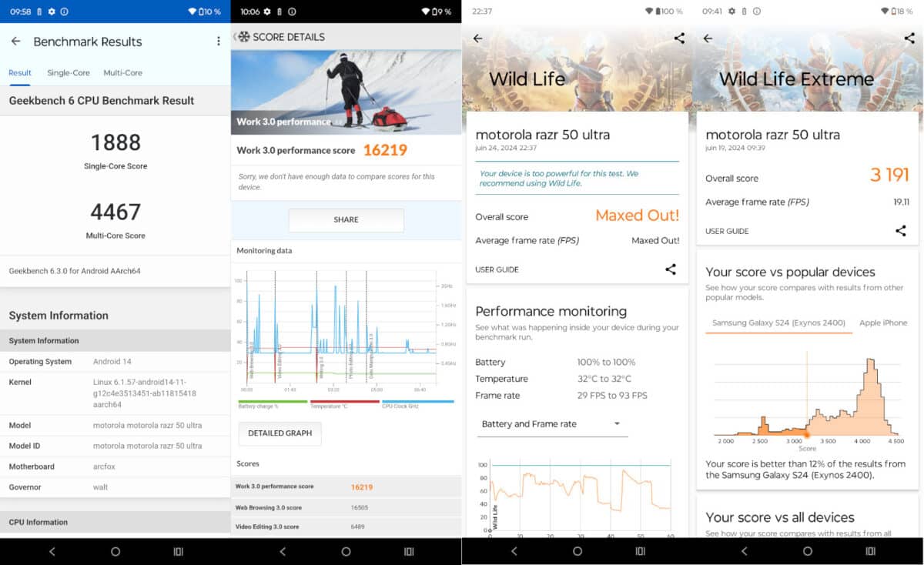
Task: Go back from the Wild Life screen
Action: point(477,38)
